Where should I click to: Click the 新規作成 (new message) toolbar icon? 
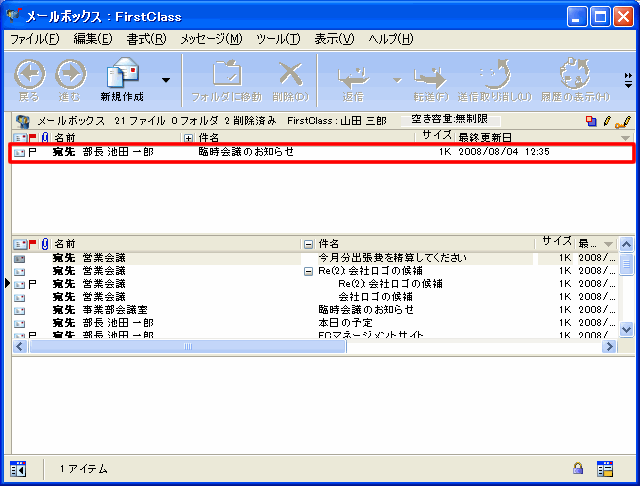123,75
